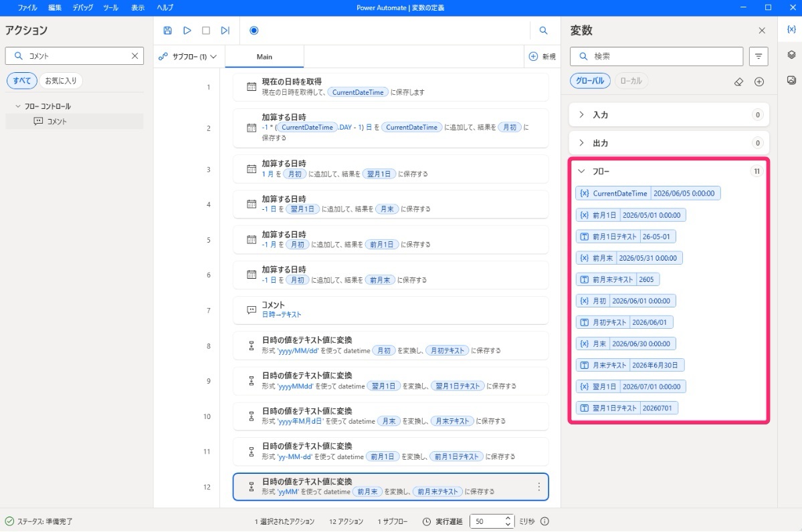Click the comment icon on row 7
This screenshot has width=802, height=532.
pyautogui.click(x=251, y=310)
